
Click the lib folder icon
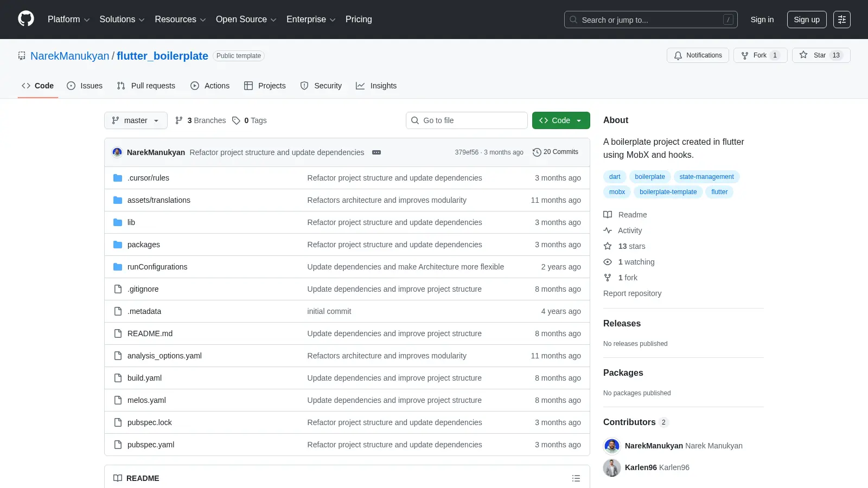(x=118, y=222)
